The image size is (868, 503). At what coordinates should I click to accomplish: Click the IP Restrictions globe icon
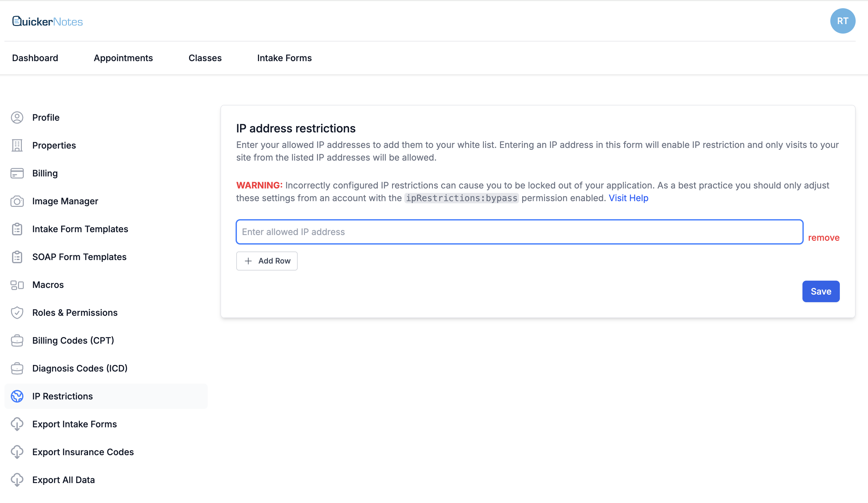(x=17, y=396)
